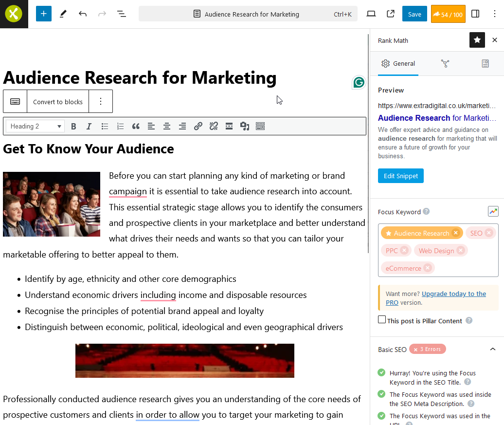Enable the This post is Pillar Content checkbox
Viewport: 504px width, 425px height.
[382, 320]
